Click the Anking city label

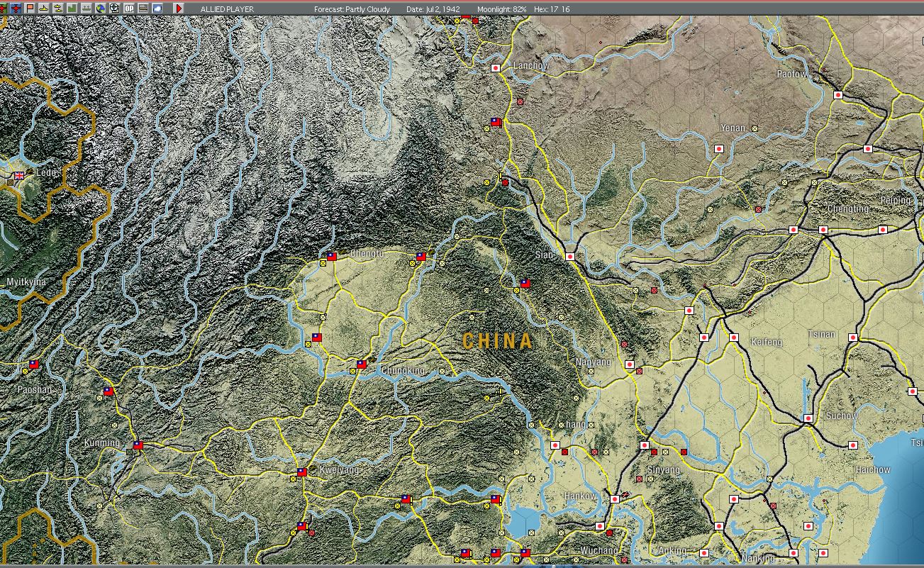[672, 551]
